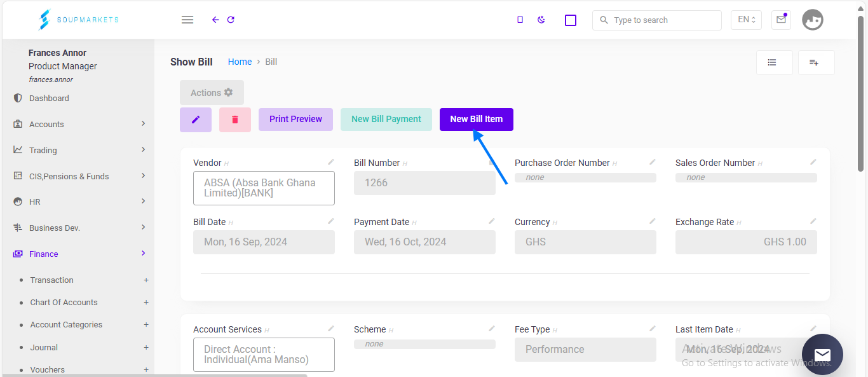The image size is (868, 377).
Task: Expand the HR sidebar menu
Action: pos(79,202)
